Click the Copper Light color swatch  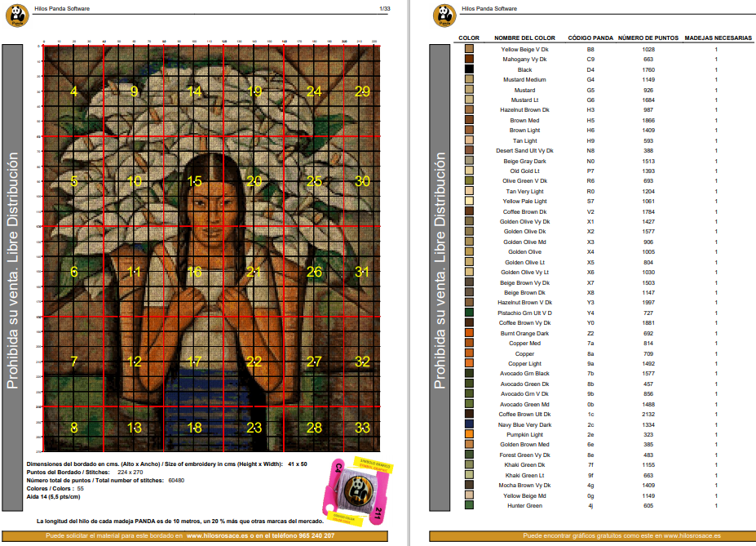tap(469, 362)
